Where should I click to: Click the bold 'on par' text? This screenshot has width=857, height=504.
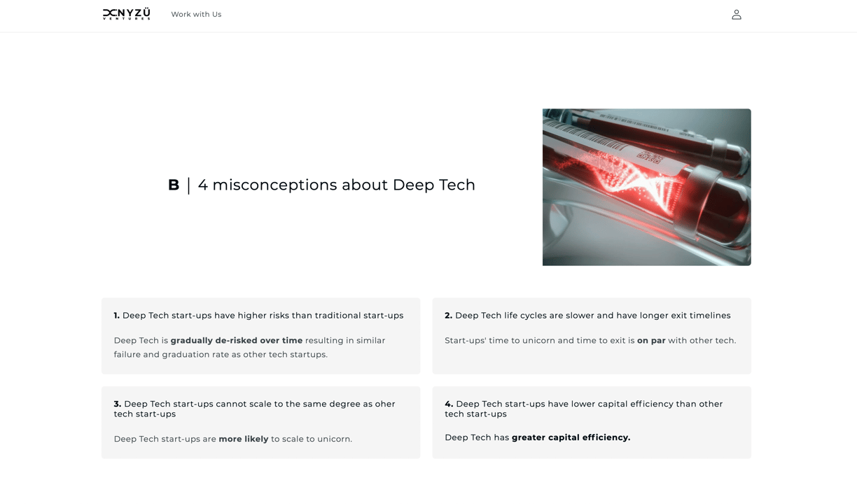(651, 341)
